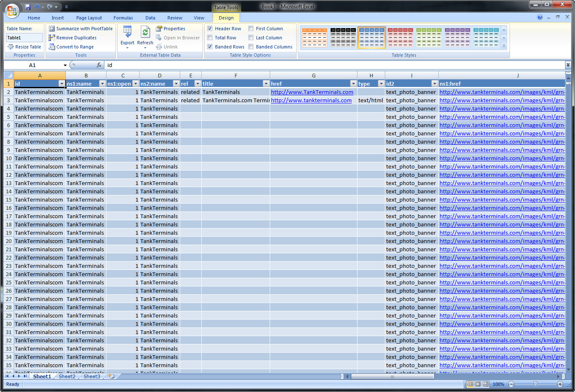Click the zoom in plus button
575x392 pixels.
click(560, 384)
